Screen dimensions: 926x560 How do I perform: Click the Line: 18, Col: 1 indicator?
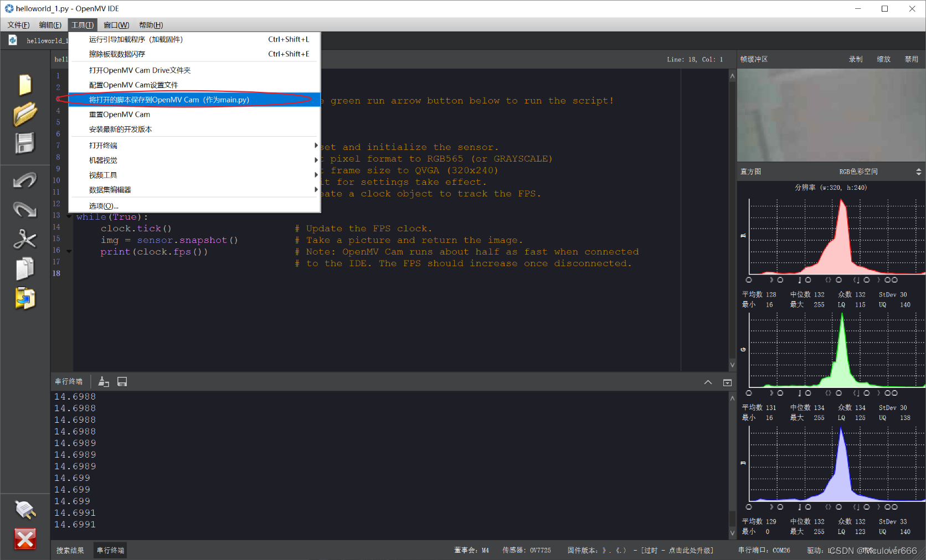[x=695, y=59]
